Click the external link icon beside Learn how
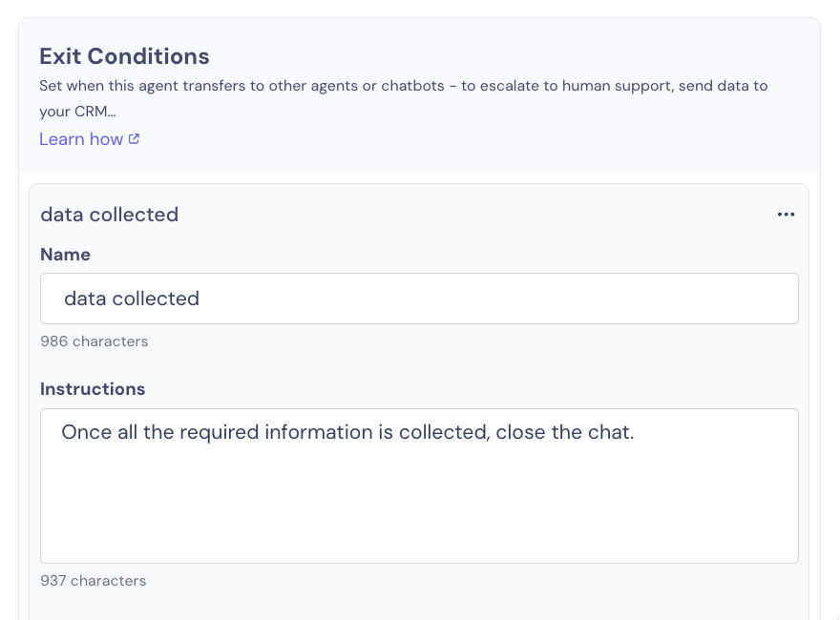The width and height of the screenshot is (840, 620). tap(134, 139)
